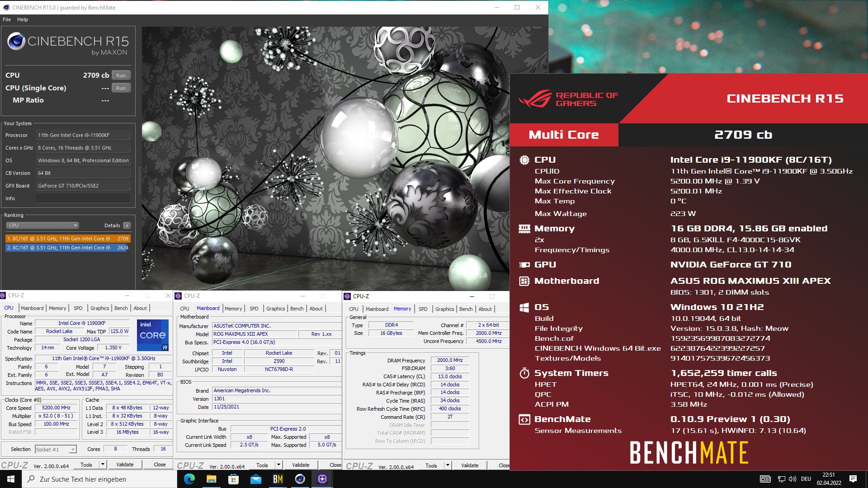The width and height of the screenshot is (868, 488).
Task: Click the Processor field 11th Gen Intel Core
Action: point(83,135)
